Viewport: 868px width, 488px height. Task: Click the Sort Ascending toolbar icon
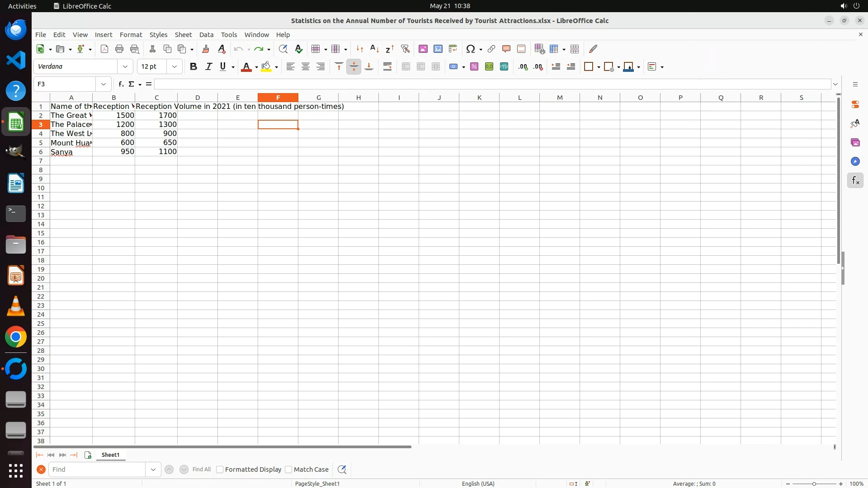(374, 49)
